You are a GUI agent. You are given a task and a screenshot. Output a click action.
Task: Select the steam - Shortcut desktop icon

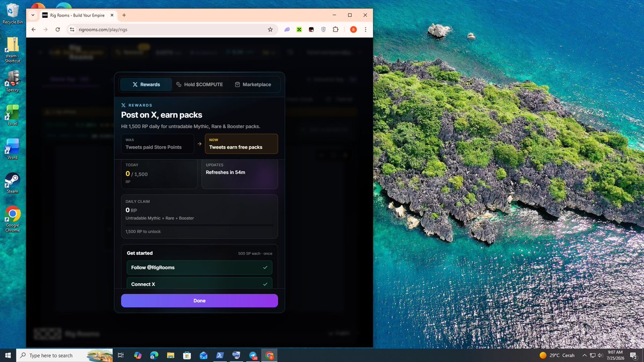12,50
